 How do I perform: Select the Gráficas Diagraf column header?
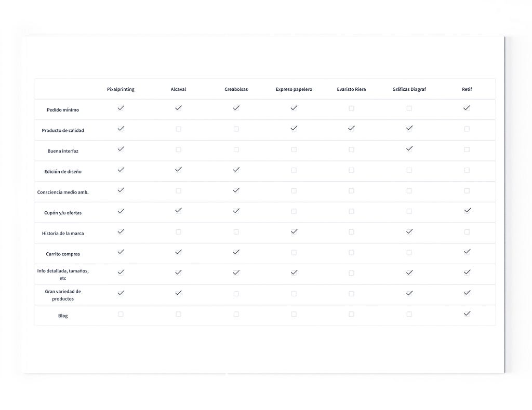coord(409,89)
